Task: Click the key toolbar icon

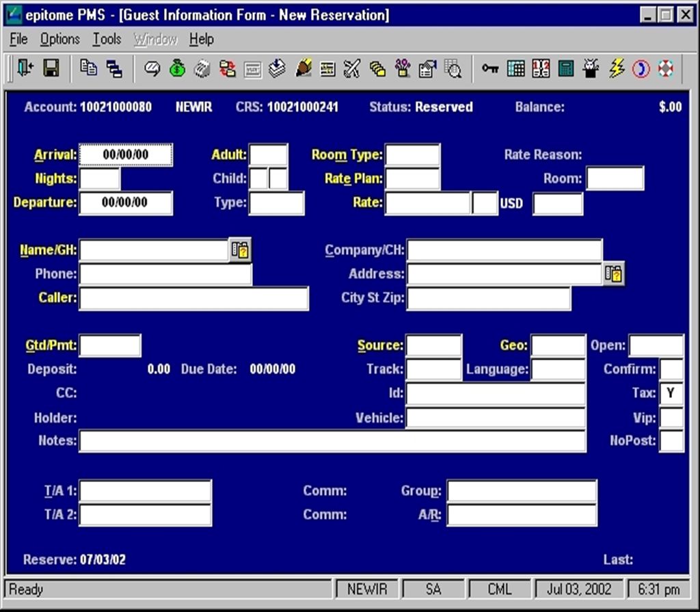Action: point(490,68)
